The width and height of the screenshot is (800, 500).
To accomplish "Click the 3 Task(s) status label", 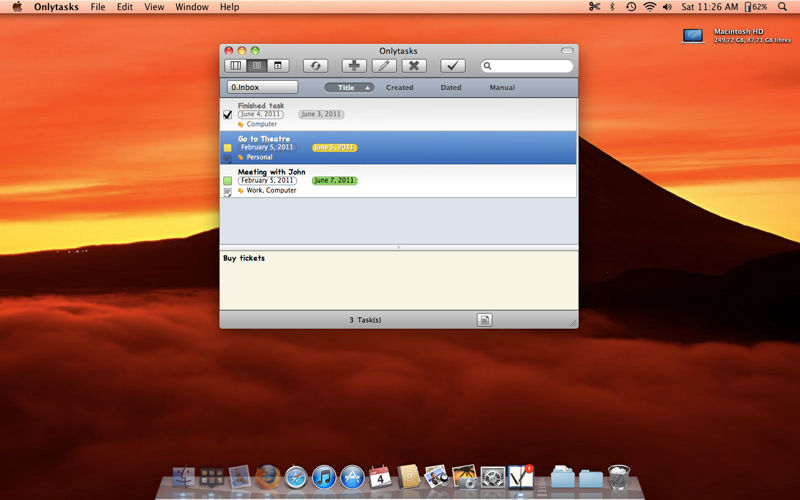I will [365, 320].
